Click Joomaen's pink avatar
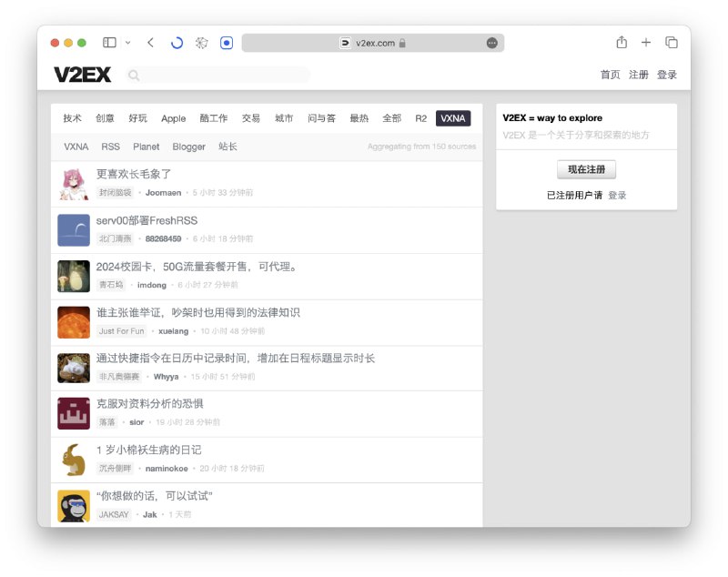 (x=73, y=182)
